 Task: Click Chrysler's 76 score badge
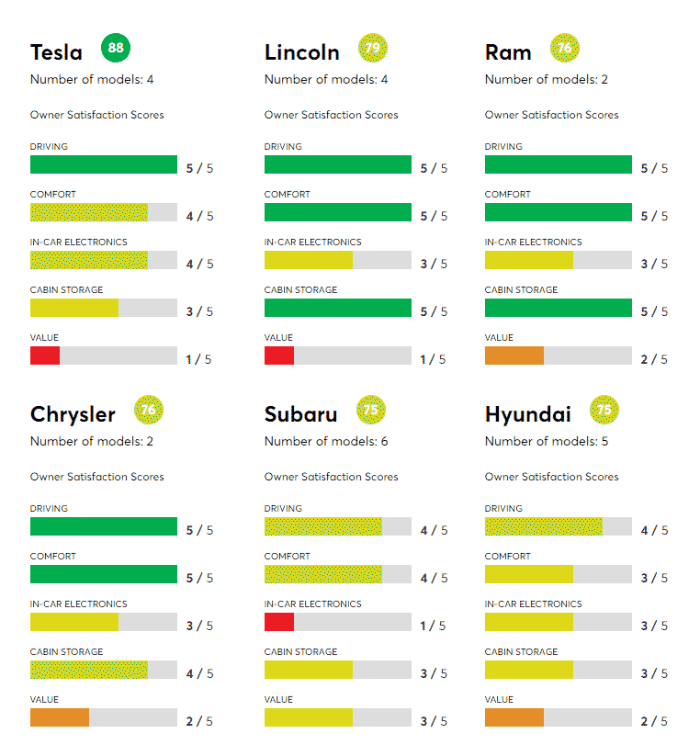point(149,410)
